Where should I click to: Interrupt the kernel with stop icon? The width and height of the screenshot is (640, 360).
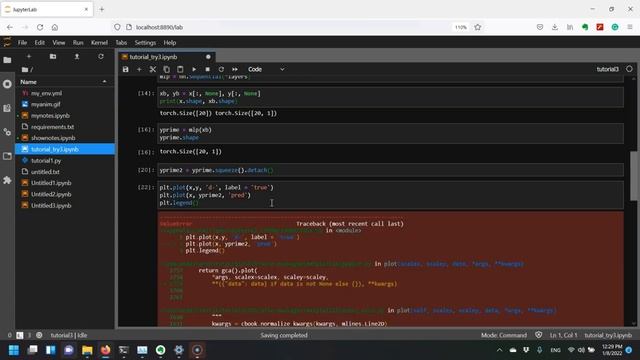coord(207,69)
